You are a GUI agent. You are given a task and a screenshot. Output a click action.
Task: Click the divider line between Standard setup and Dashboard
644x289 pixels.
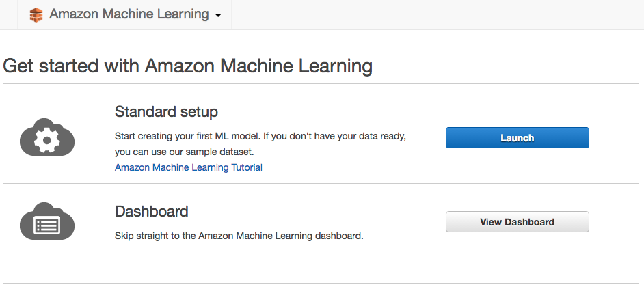tap(321, 184)
